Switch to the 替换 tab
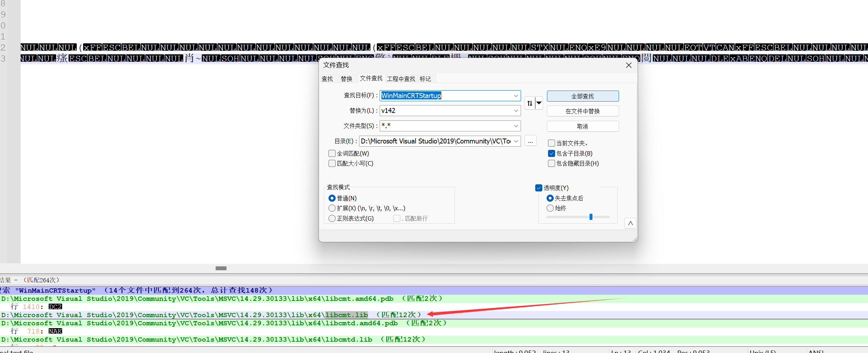868x353 pixels. click(x=346, y=79)
